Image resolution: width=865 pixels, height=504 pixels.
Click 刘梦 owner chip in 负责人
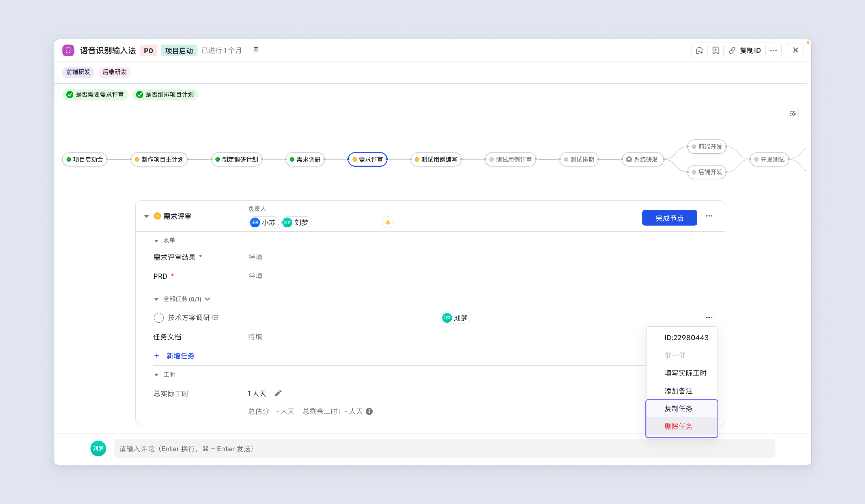[x=296, y=222]
